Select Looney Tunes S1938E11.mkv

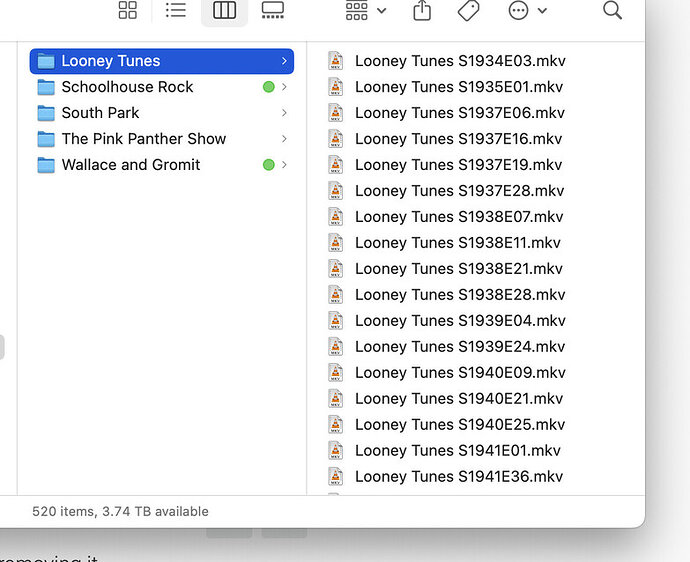[444, 243]
